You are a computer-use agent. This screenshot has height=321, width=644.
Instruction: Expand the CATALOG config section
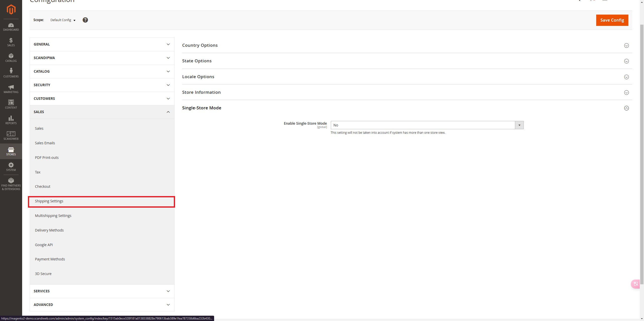click(x=102, y=71)
